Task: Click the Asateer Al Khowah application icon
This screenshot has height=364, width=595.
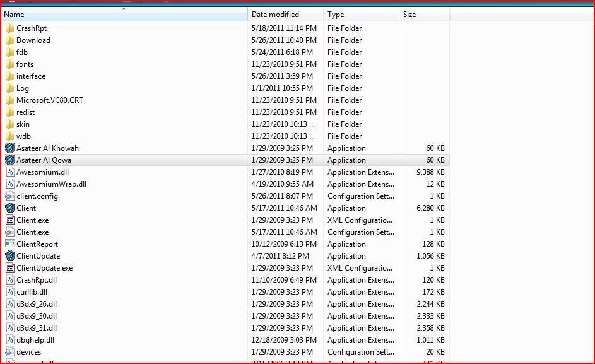Action: pos(9,148)
